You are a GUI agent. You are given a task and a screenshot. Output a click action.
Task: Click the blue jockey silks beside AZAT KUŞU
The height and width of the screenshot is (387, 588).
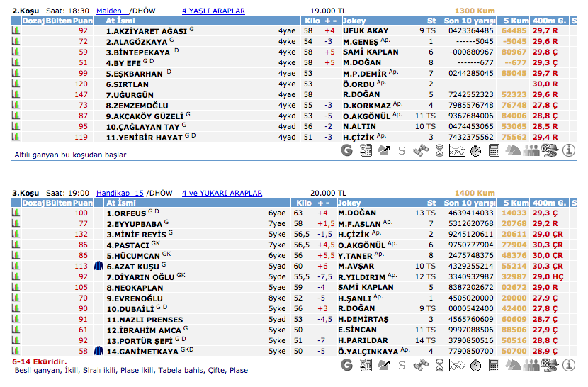pyautogui.click(x=98, y=266)
